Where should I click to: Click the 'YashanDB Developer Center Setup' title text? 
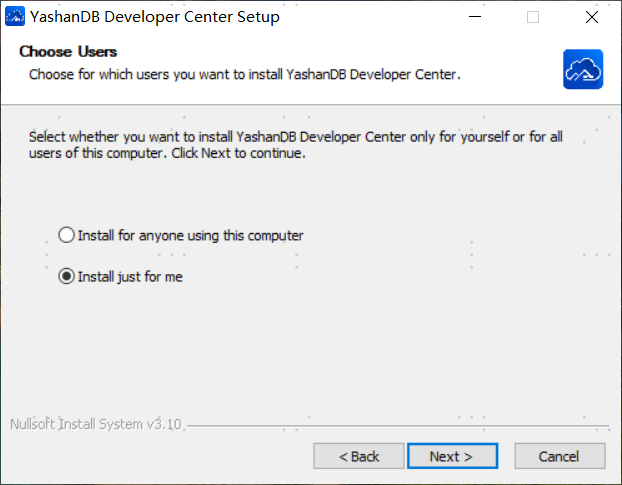tap(155, 16)
